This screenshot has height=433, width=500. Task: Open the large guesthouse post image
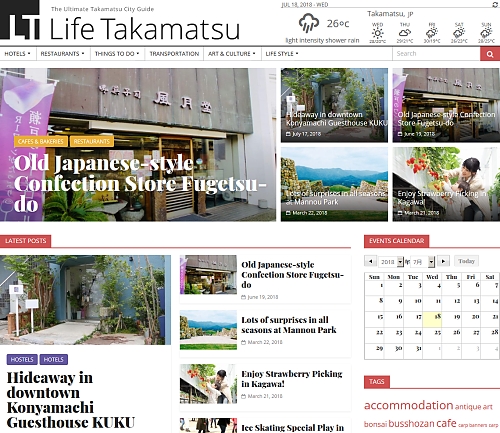click(x=85, y=300)
